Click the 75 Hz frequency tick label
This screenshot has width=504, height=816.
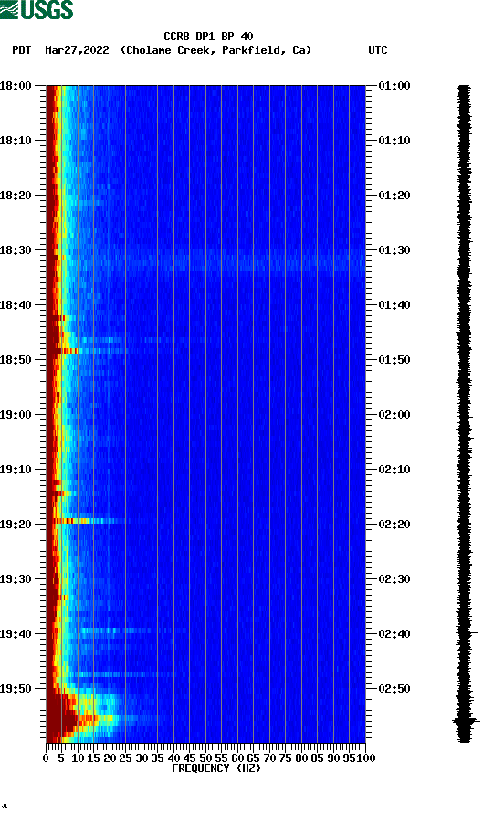pyautogui.click(x=285, y=758)
